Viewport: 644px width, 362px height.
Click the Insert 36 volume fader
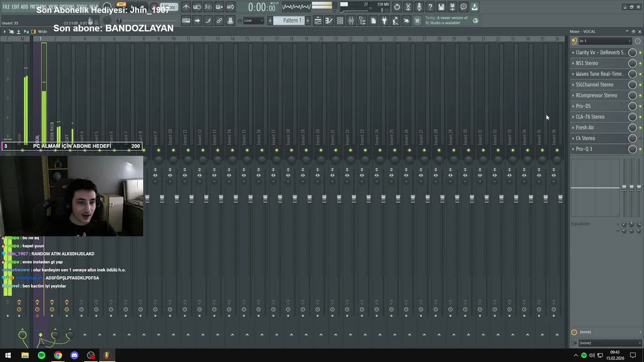coord(560,199)
